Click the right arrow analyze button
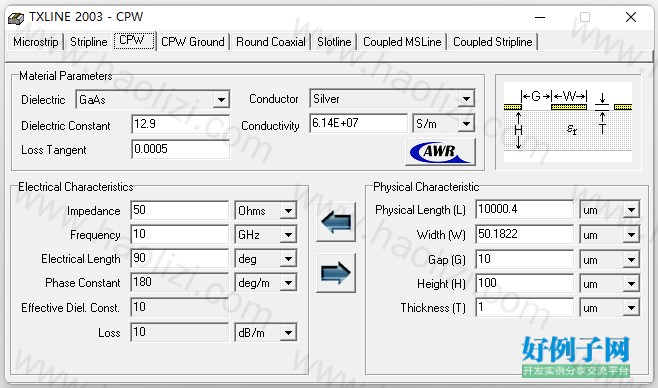The width and height of the screenshot is (658, 388). [x=336, y=273]
